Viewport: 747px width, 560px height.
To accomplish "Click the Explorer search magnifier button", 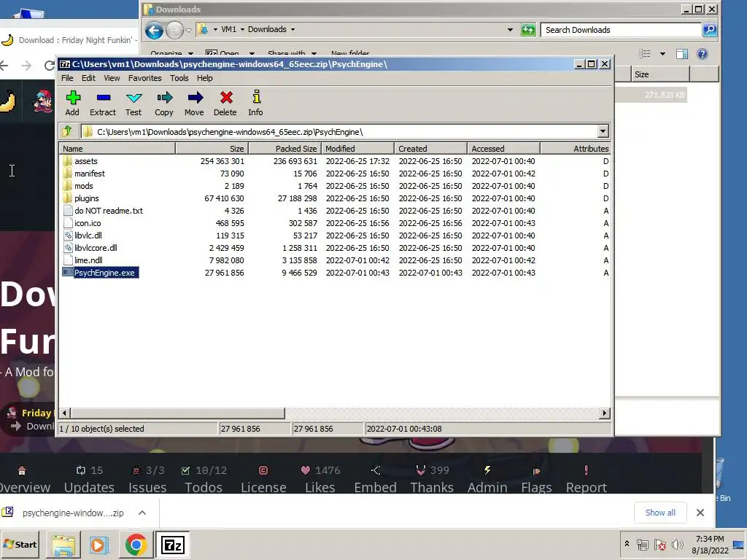I will click(709, 30).
